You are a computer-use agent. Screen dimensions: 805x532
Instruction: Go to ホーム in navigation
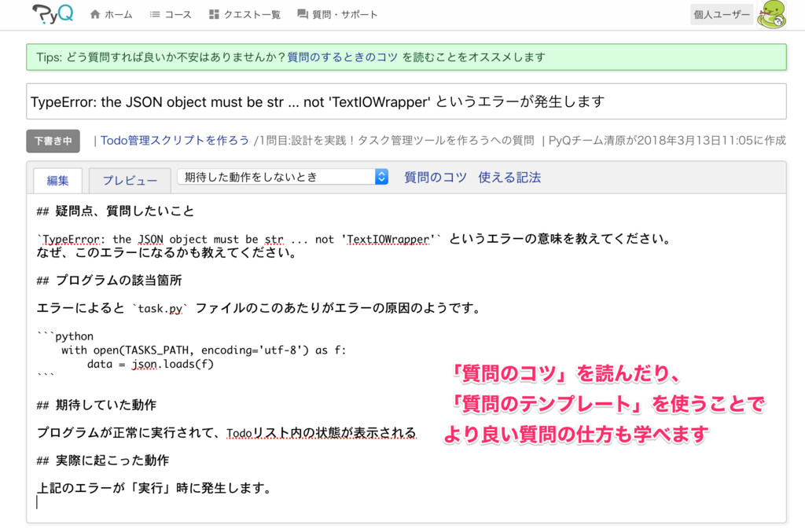pyautogui.click(x=119, y=14)
